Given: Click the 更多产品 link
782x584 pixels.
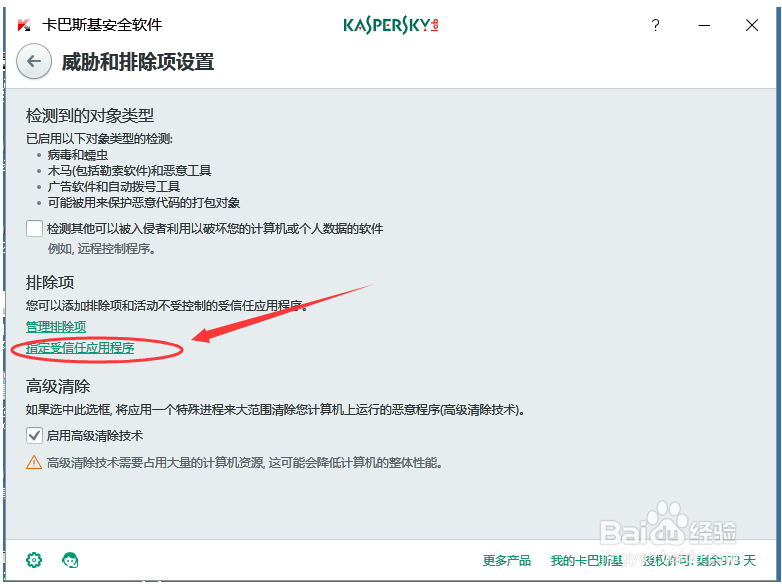Looking at the screenshot, I should [507, 561].
